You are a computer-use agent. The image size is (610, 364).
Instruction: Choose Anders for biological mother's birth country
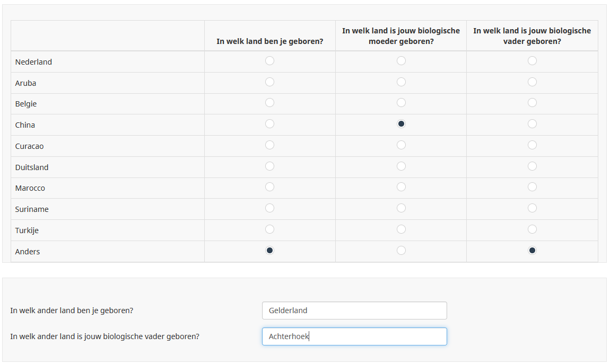[401, 251]
